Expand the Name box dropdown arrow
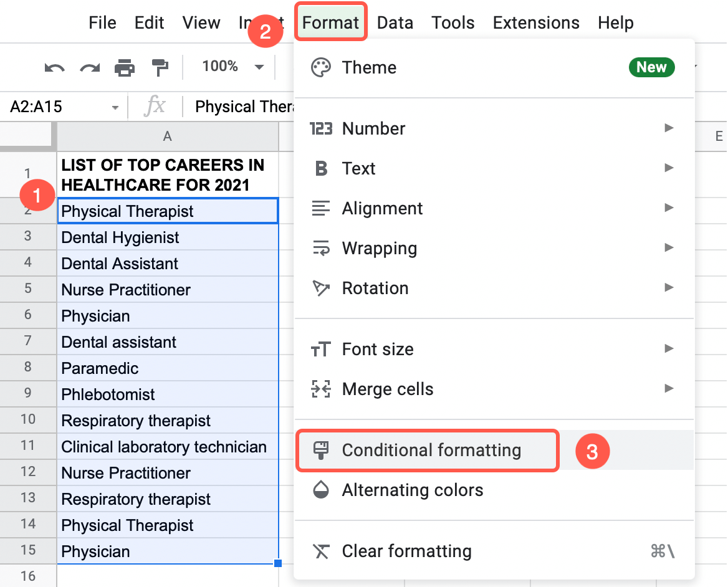 (x=114, y=106)
